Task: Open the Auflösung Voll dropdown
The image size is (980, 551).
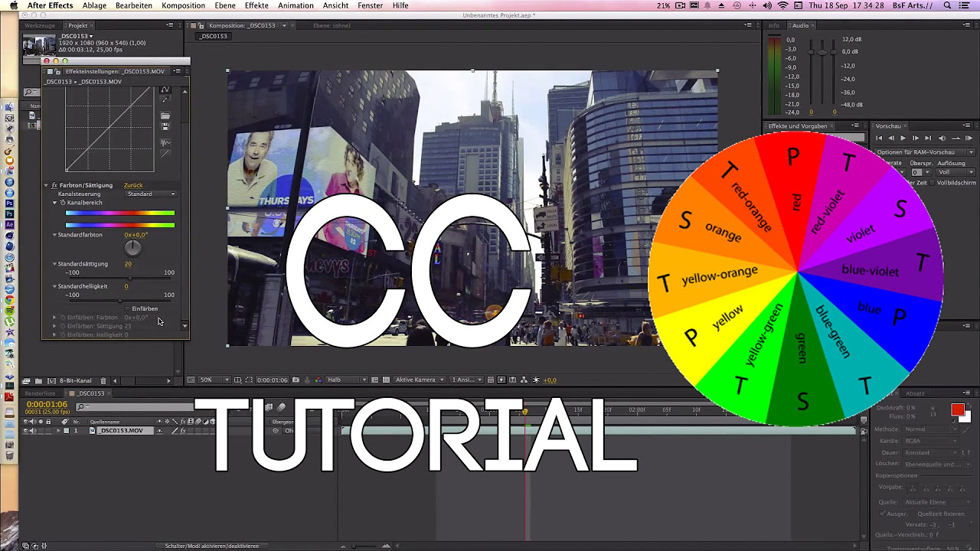Action: pos(956,172)
